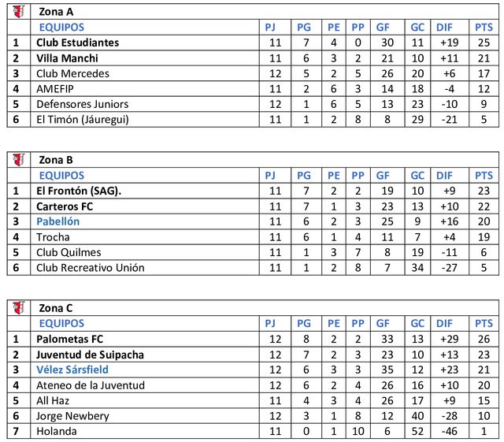Select the Zona A table title

tap(56, 12)
